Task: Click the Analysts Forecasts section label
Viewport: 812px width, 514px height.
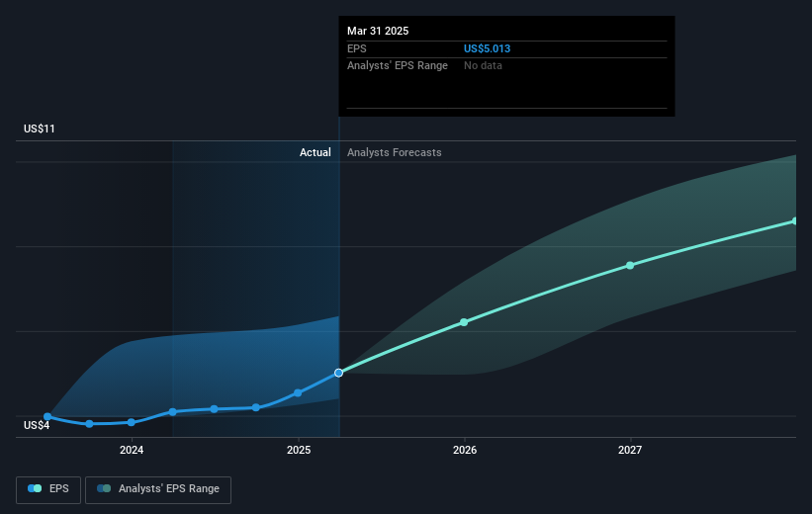Action: [394, 152]
